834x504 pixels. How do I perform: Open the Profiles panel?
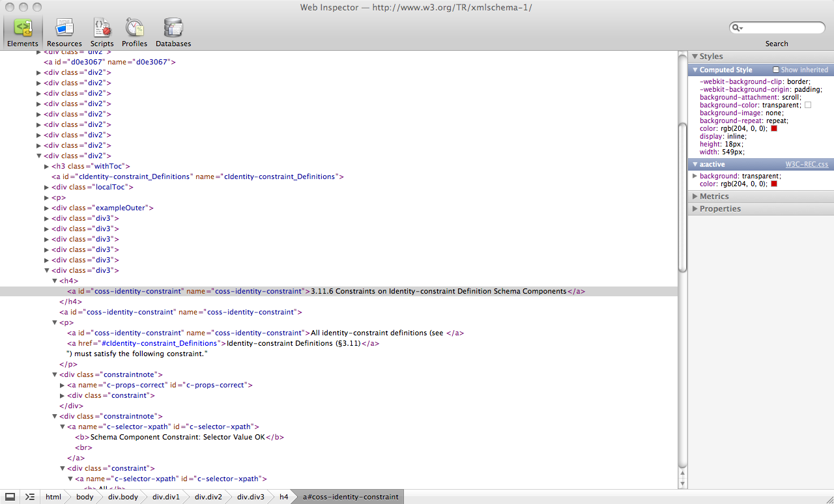(x=134, y=27)
